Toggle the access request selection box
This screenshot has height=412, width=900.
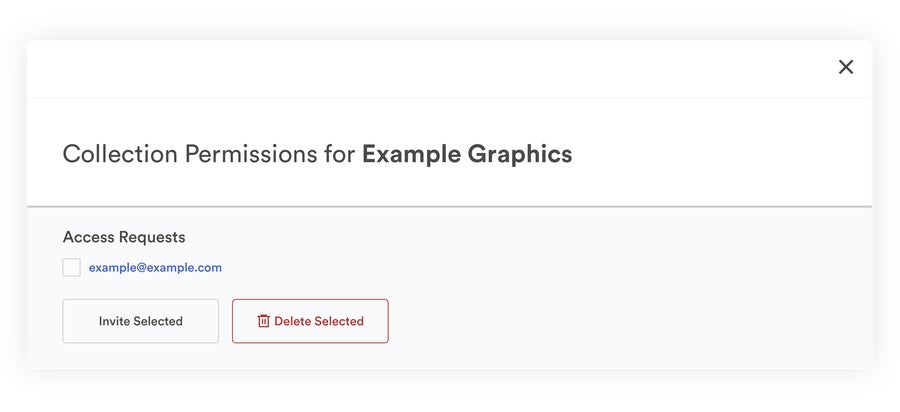pos(71,268)
